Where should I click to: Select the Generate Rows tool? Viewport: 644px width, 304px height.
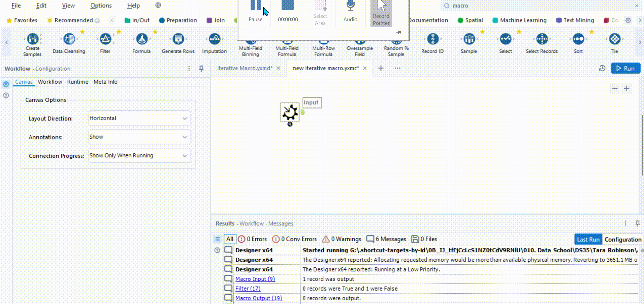pos(178,39)
